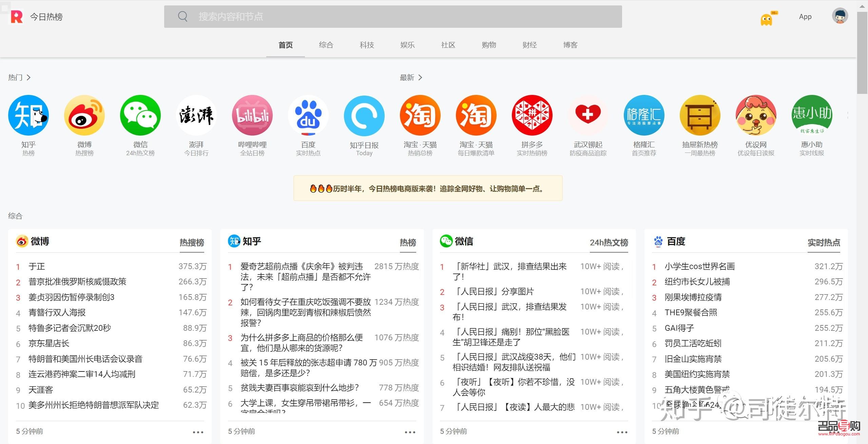Click the 今日热榜 red R logo
The width and height of the screenshot is (868, 444).
[17, 17]
